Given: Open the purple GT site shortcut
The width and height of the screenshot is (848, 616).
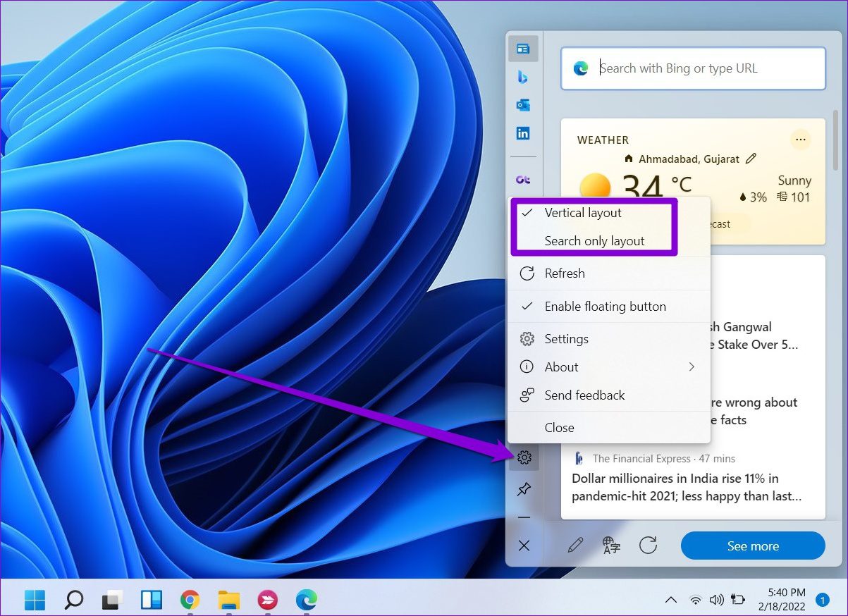Looking at the screenshot, I should tap(523, 180).
